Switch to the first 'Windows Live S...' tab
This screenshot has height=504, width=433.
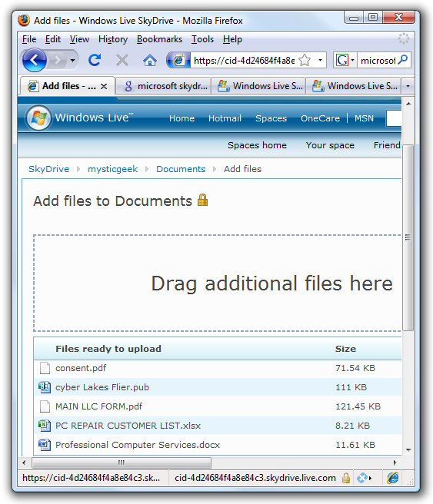[258, 86]
